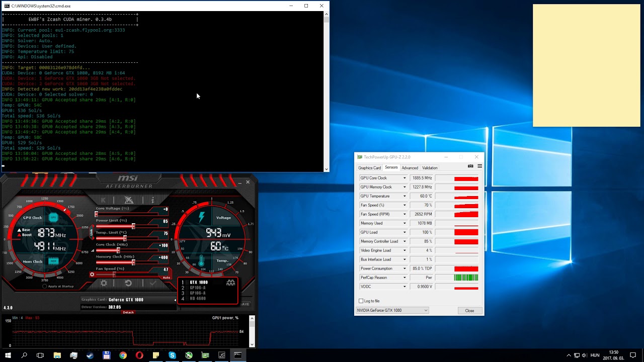Expand the Power Consumption sensor dropdown
This screenshot has width=644, height=362.
point(404,268)
